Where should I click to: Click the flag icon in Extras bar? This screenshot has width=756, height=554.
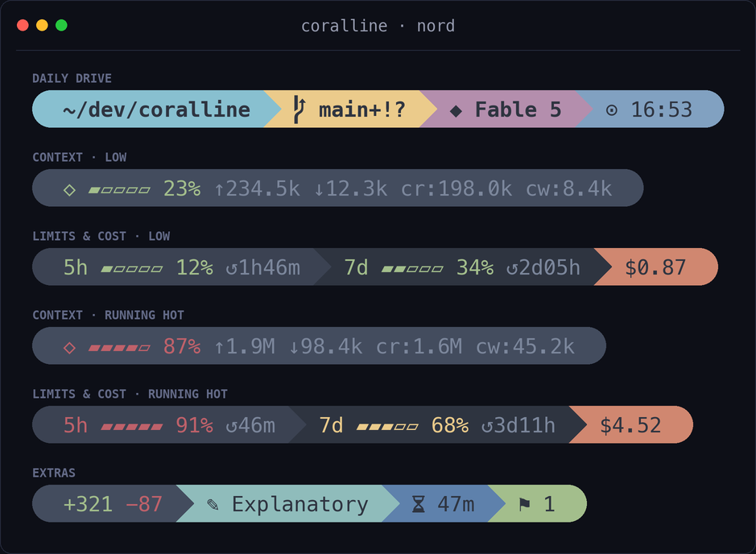click(525, 504)
